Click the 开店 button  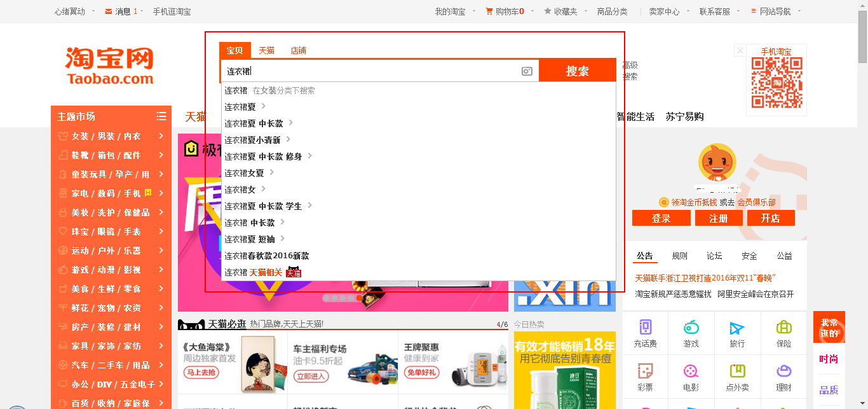(x=771, y=218)
